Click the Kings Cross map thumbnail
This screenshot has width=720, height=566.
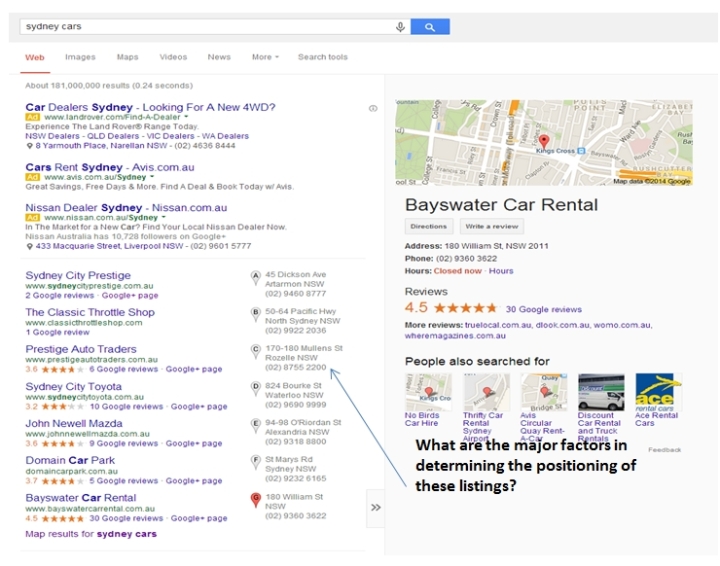[x=544, y=143]
